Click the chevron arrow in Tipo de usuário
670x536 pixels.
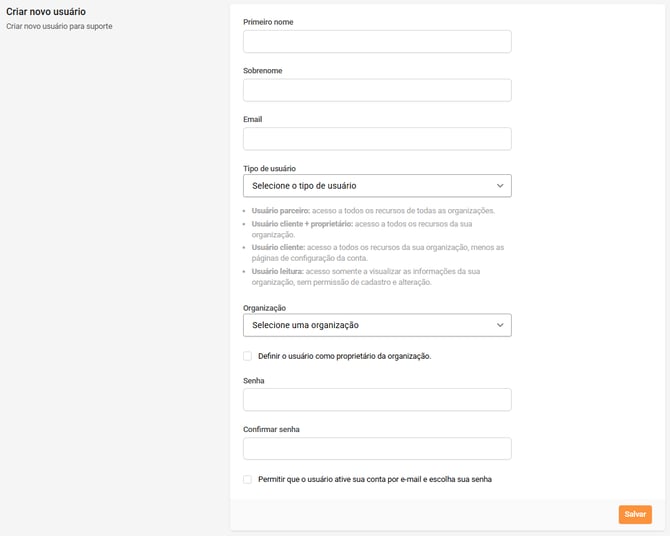(500, 186)
